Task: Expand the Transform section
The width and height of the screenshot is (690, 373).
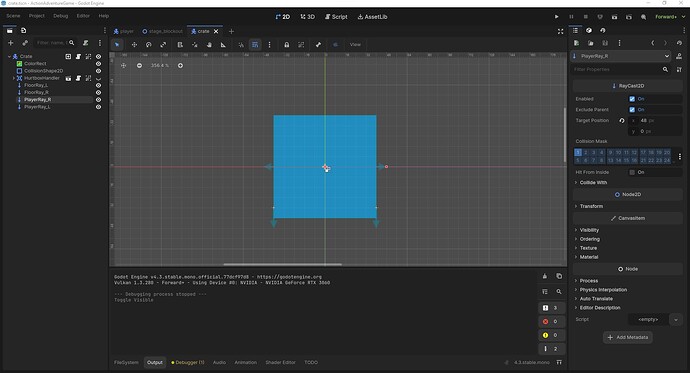Action: (x=591, y=206)
